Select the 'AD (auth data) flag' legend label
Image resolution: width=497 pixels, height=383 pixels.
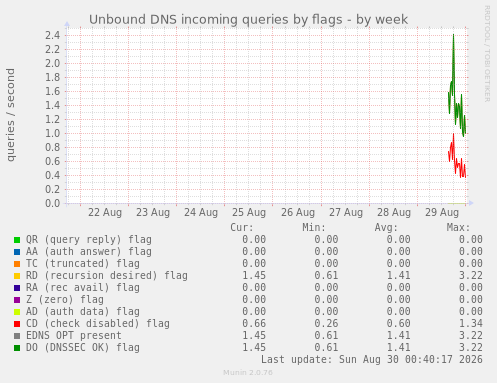83,312
